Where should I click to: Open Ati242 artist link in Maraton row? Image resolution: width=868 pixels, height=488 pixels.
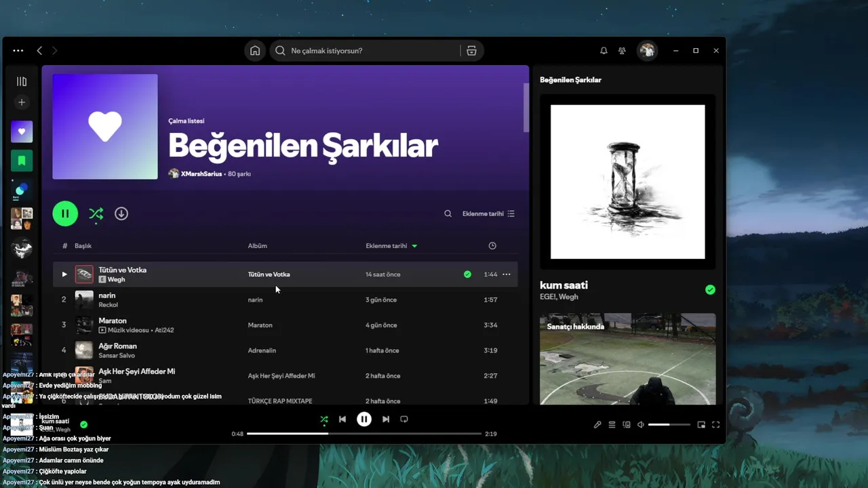164,330
